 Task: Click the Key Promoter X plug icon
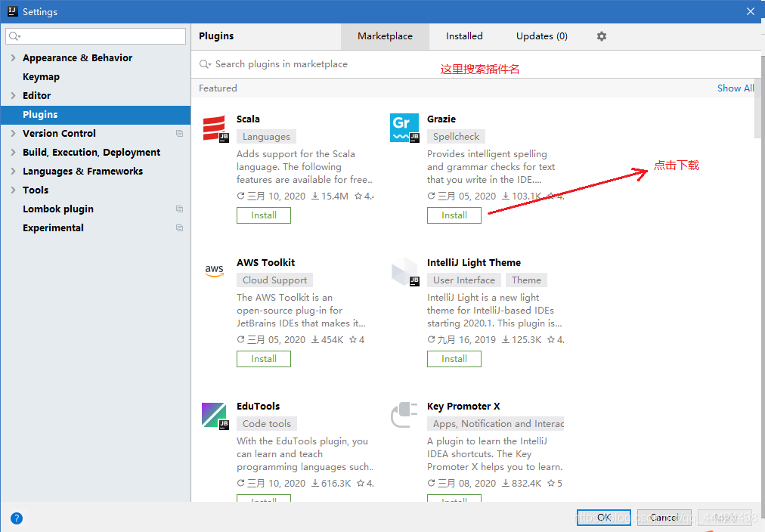(x=404, y=414)
